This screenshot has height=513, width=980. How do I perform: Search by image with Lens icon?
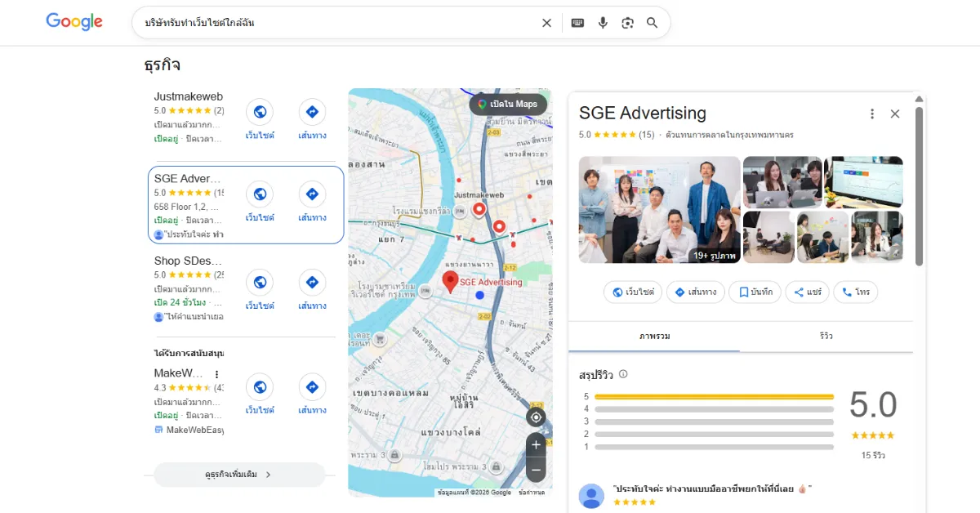pyautogui.click(x=627, y=23)
